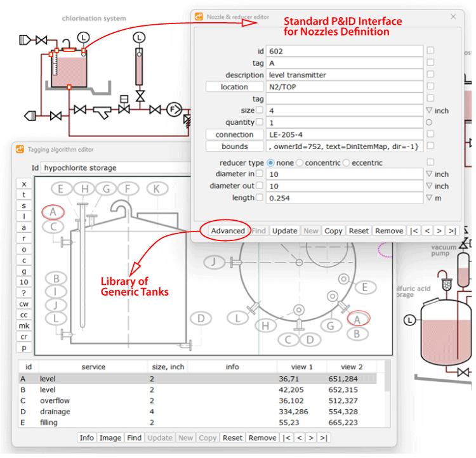The width and height of the screenshot is (476, 458).
Task: Select the 'none' reducer type
Action: click(272, 164)
